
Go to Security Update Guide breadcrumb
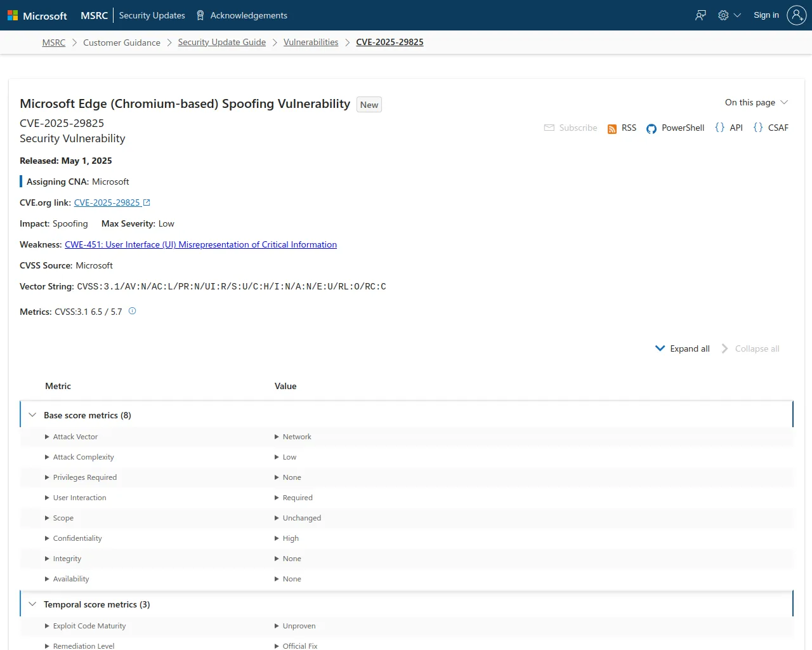point(222,42)
